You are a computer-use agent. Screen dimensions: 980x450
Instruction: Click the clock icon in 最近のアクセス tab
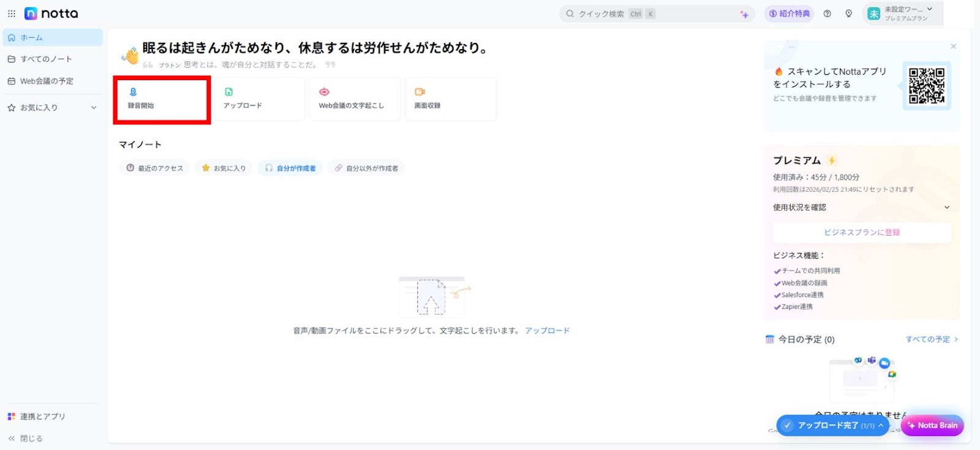coord(130,168)
